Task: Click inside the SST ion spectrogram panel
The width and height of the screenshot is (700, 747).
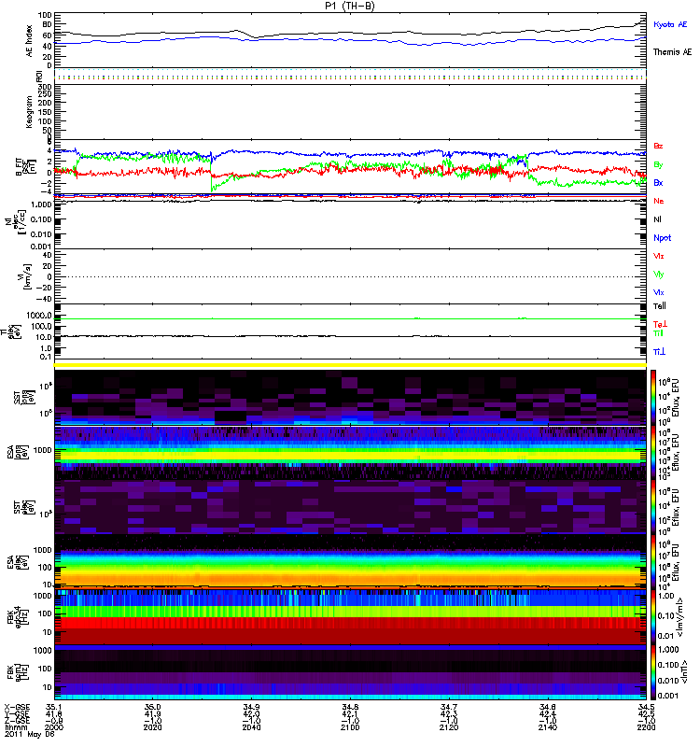Action: click(x=350, y=398)
